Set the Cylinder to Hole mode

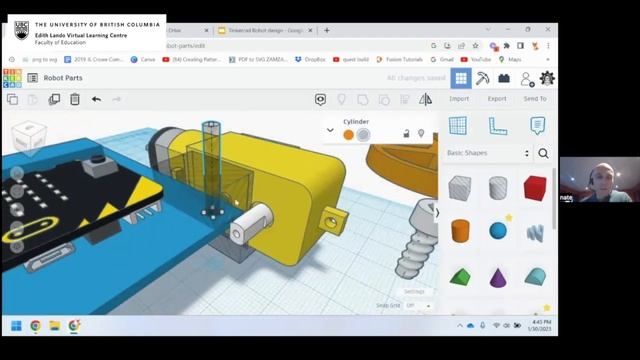click(x=363, y=135)
